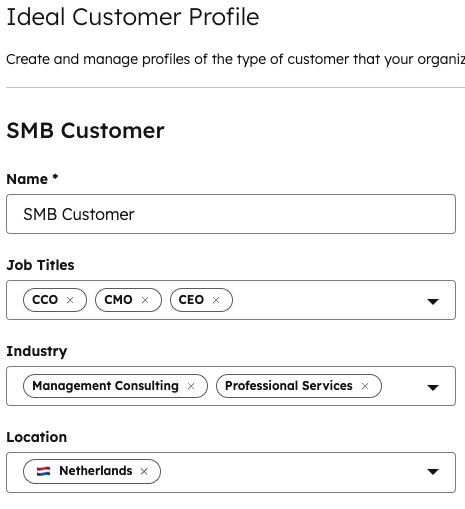The image size is (465, 509).
Task: Expand the Location dropdown arrow
Action: 433,472
